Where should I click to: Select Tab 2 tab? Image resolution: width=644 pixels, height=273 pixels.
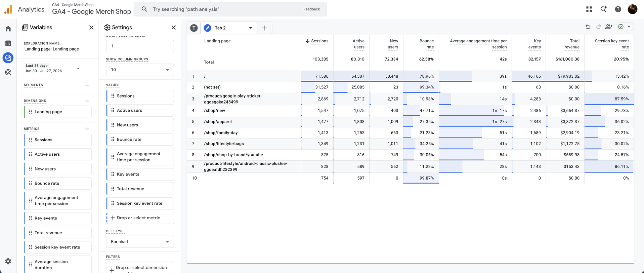pos(228,28)
